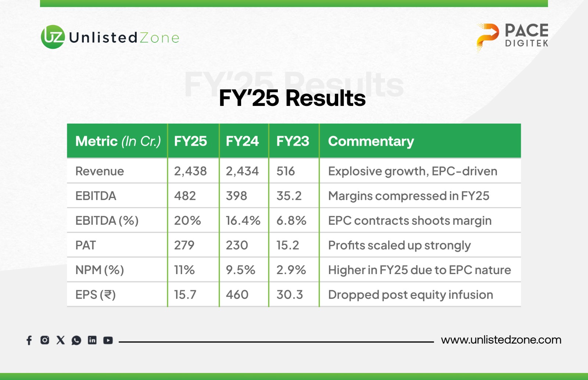Select the EPS FY24 value 460
This screenshot has height=380, width=588.
[237, 295]
